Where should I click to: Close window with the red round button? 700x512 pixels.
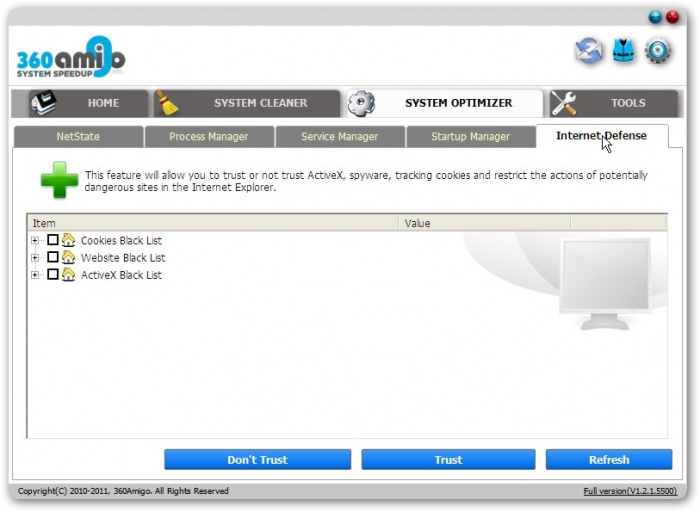(672, 17)
